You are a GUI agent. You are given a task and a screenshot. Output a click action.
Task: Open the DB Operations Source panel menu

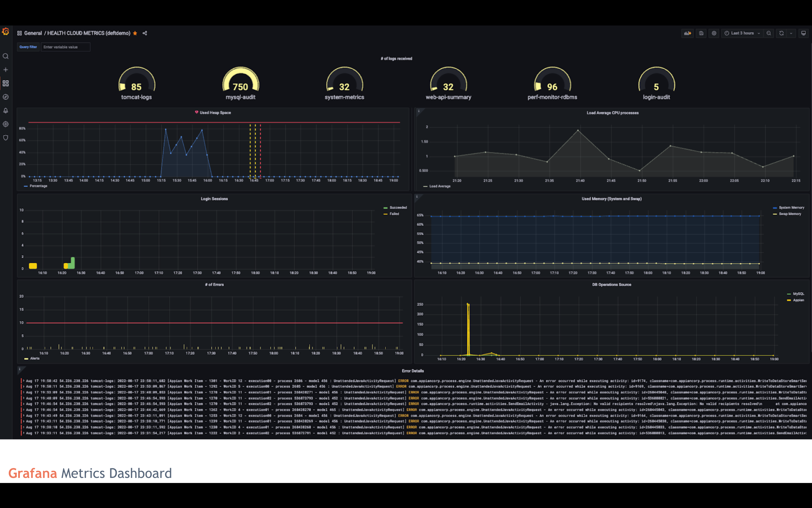coord(611,284)
